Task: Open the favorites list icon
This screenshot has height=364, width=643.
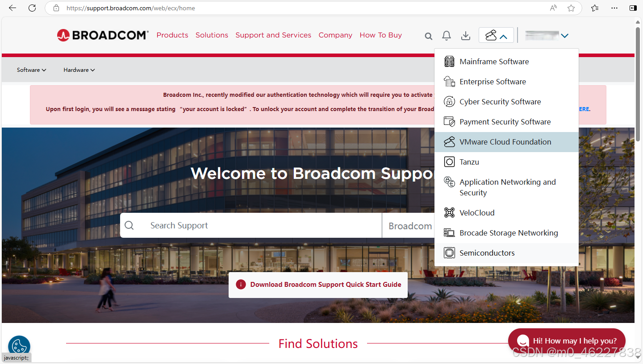Action: (595, 8)
